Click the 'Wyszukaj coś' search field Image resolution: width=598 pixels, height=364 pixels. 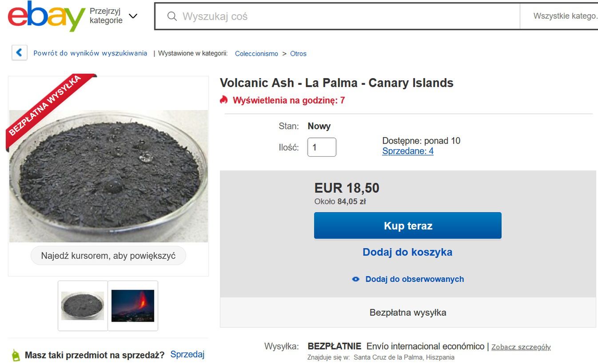click(311, 16)
